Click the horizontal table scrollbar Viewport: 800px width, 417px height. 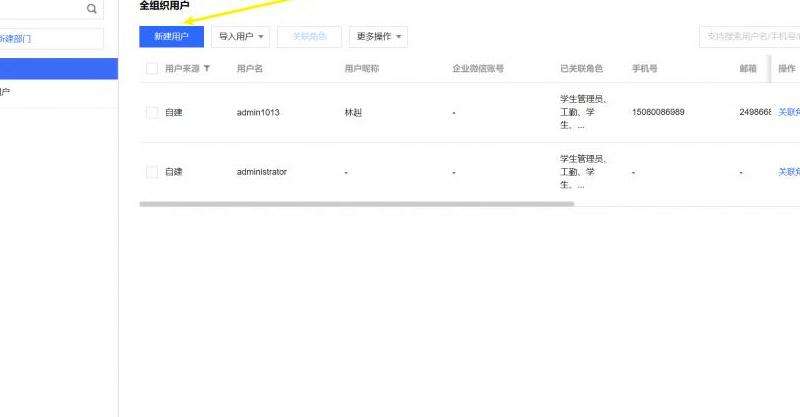(x=357, y=204)
